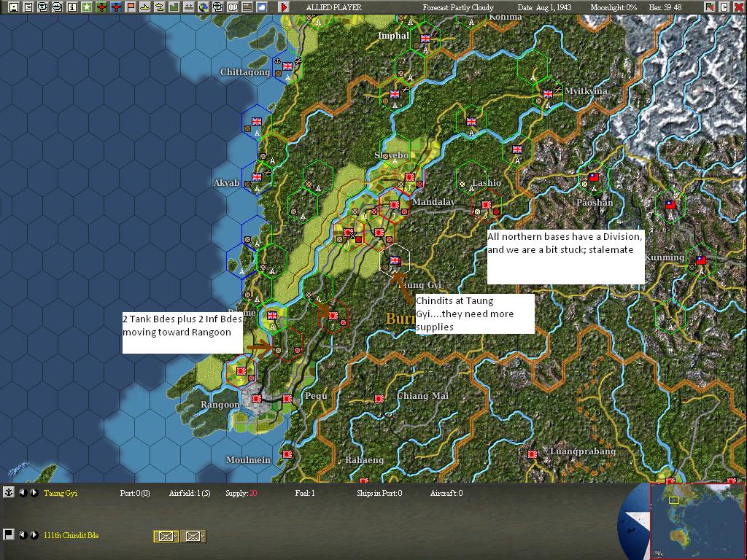Select previous unit arrow beside 111th Chindit Bde
The image size is (747, 560).
click(23, 535)
